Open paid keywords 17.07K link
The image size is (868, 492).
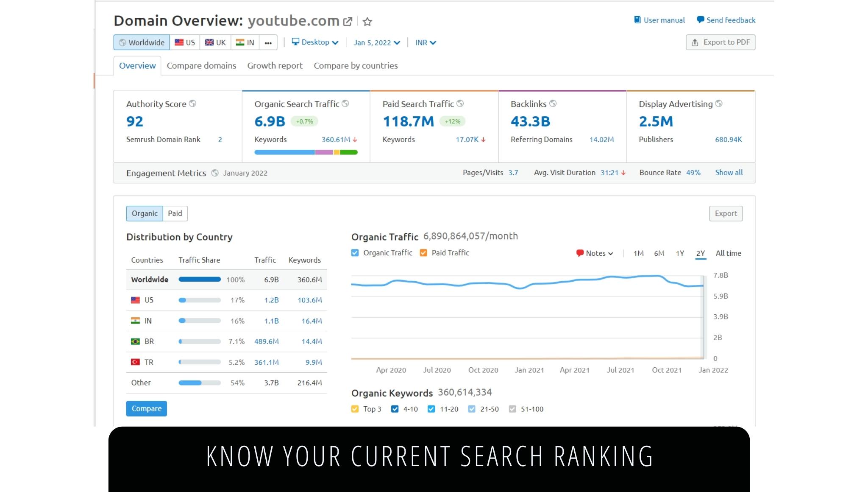pos(467,140)
